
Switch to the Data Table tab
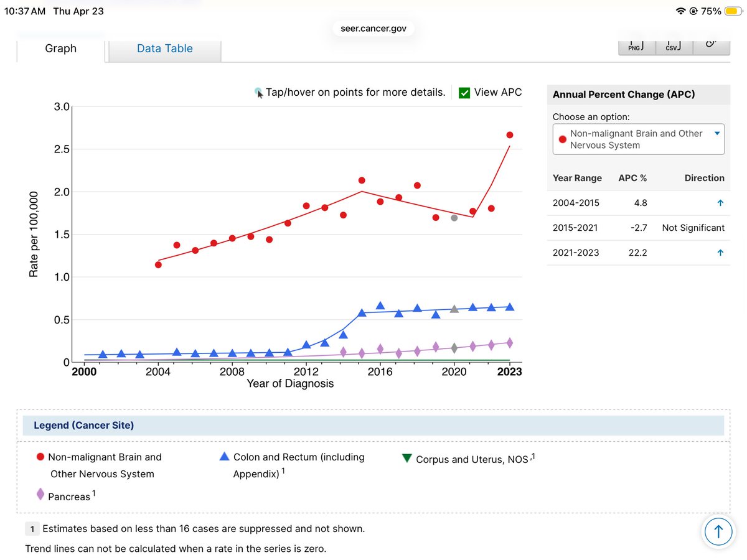(165, 49)
